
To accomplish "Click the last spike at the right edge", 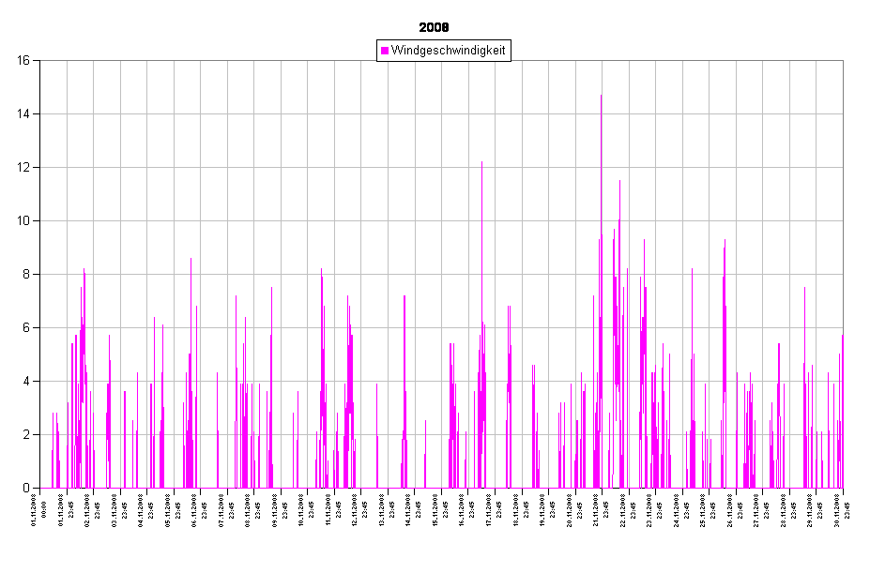I will point(842,336).
